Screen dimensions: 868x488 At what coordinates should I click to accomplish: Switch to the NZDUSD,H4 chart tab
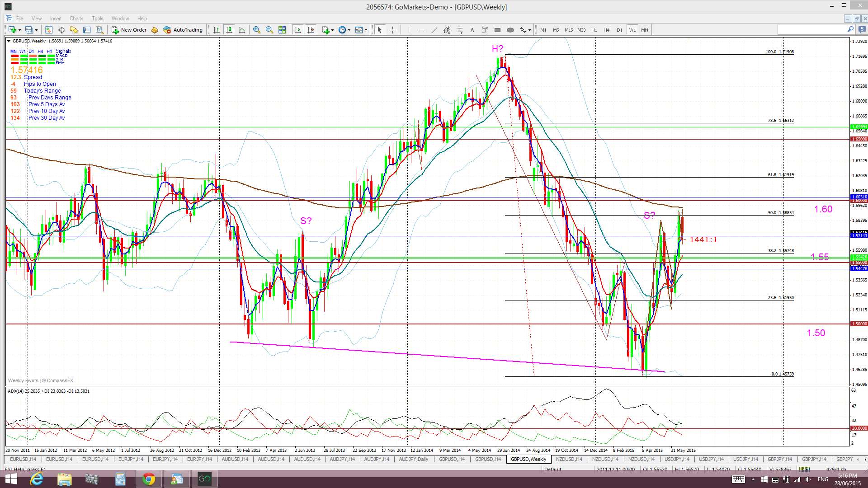pyautogui.click(x=569, y=459)
